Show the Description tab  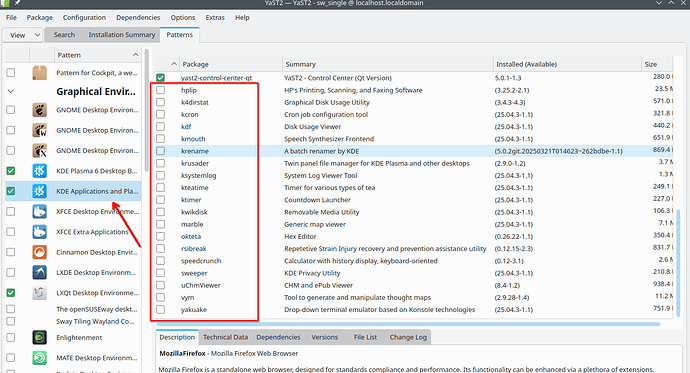(x=177, y=337)
